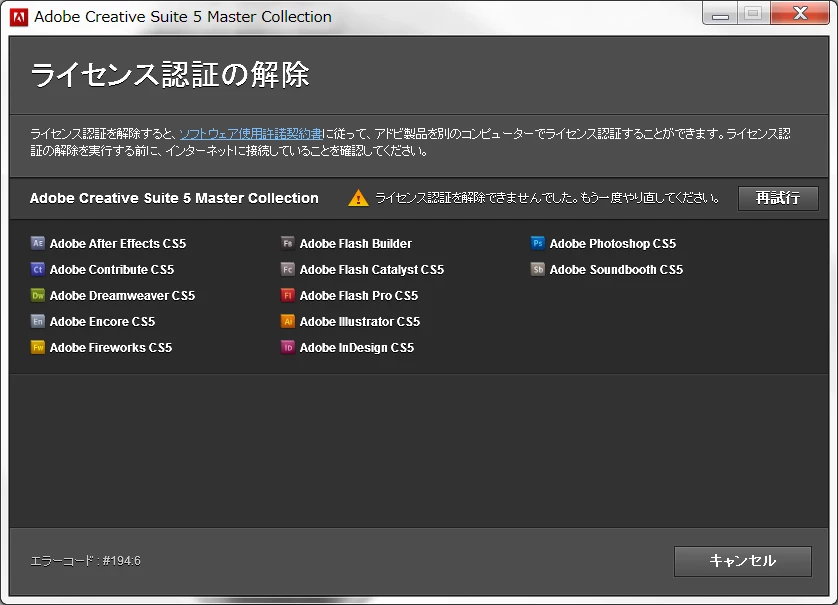Image resolution: width=838 pixels, height=605 pixels.
Task: Click the ライセンス認証を解除できませんでした error message
Action: tap(547, 198)
